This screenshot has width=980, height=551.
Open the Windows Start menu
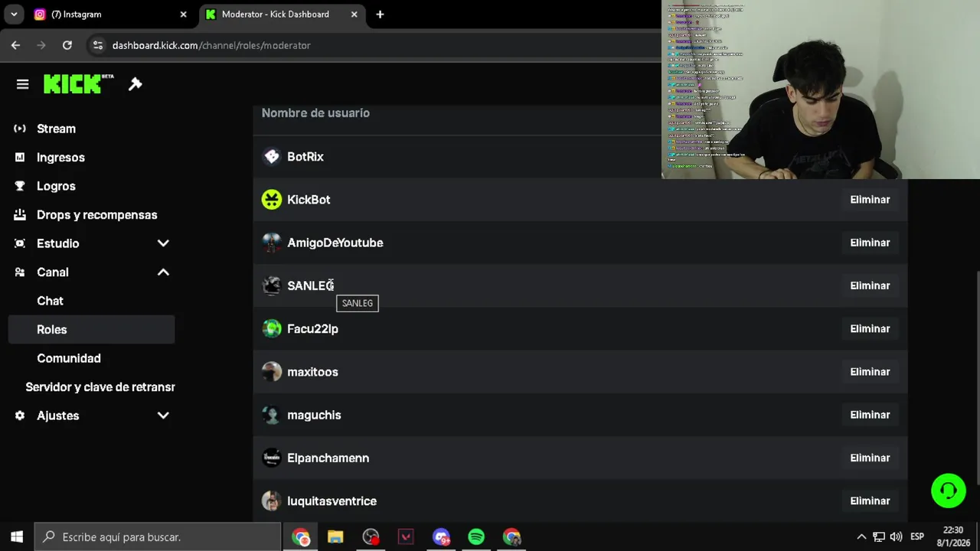[17, 537]
